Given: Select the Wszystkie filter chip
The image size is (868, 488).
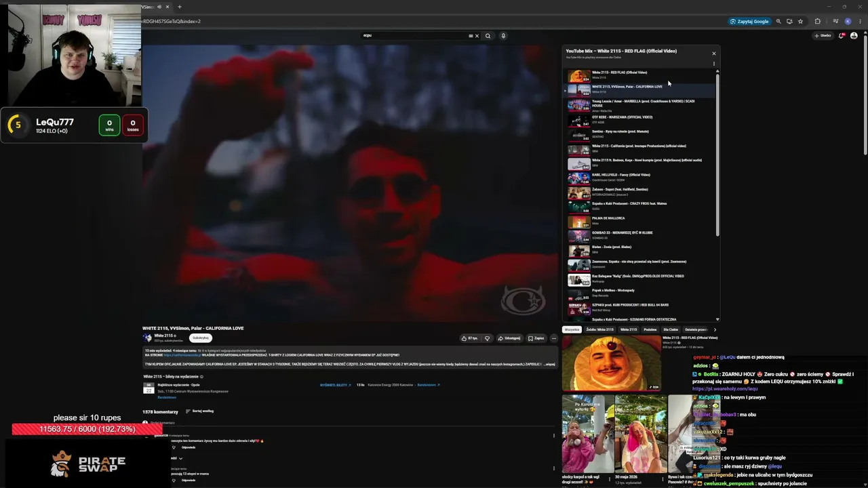Looking at the screenshot, I should (x=572, y=329).
